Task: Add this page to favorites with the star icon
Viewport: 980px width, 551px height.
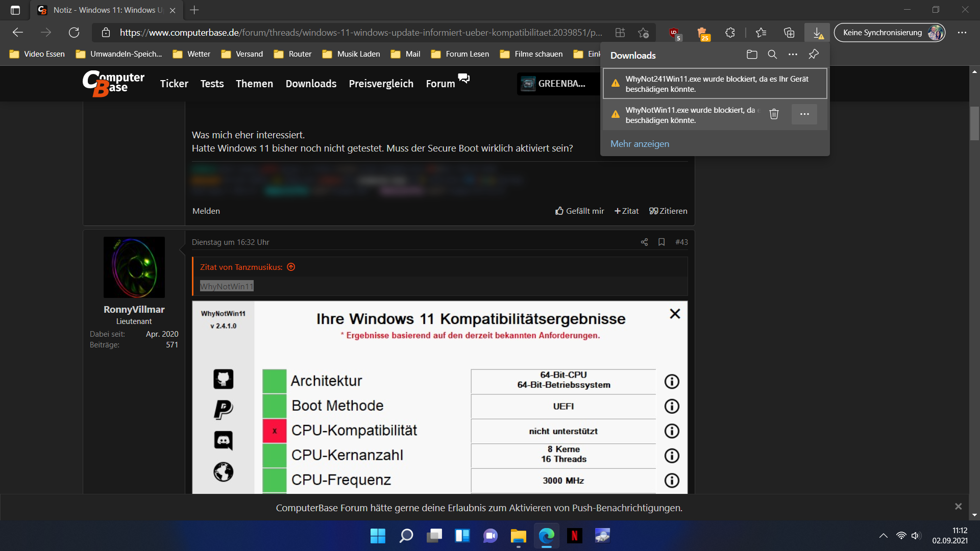Action: [x=643, y=33]
